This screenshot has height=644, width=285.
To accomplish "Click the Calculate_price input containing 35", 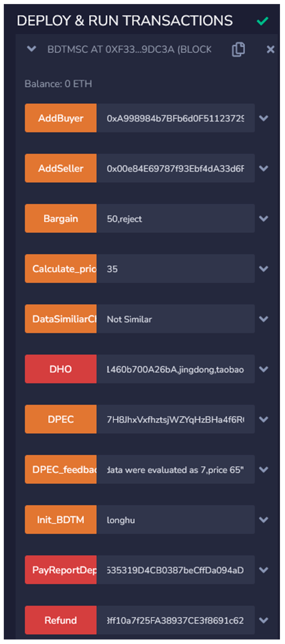I will tap(175, 269).
